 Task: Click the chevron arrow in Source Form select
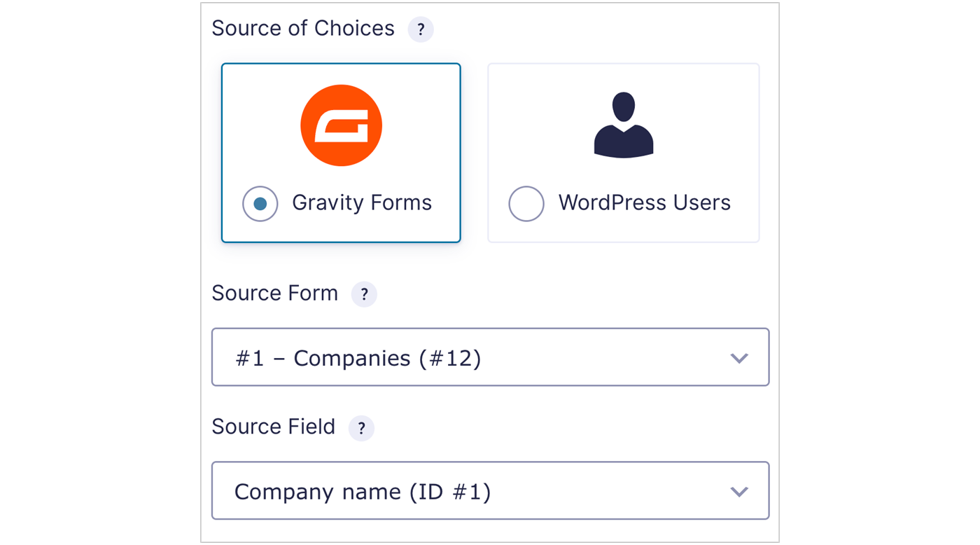(739, 359)
